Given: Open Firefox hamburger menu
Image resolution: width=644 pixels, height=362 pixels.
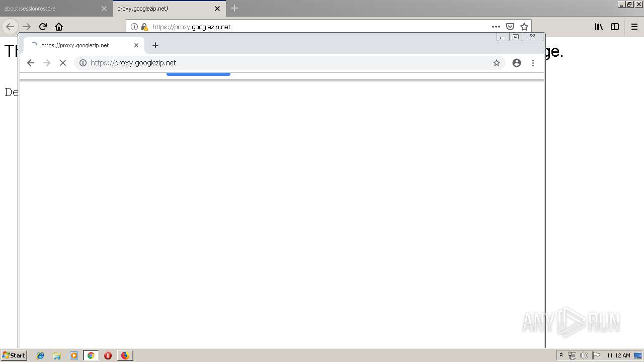Looking at the screenshot, I should [634, 27].
